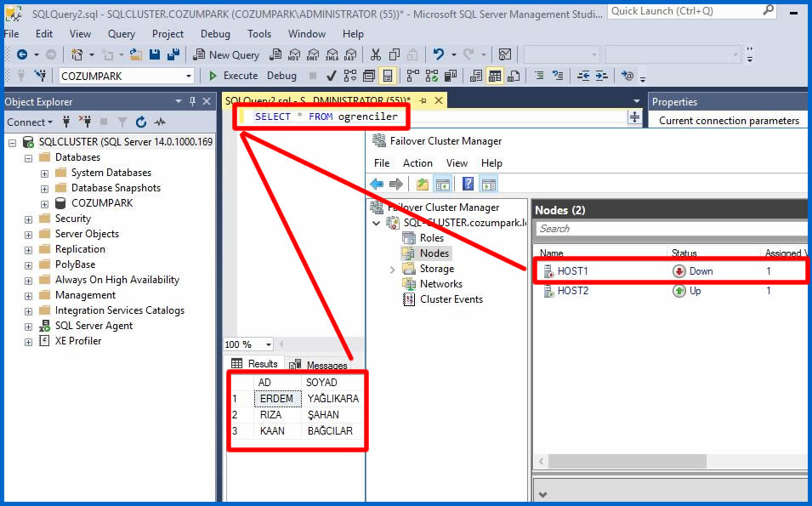The width and height of the screenshot is (812, 506).
Task: Switch to the Messages tab
Action: [x=320, y=365]
